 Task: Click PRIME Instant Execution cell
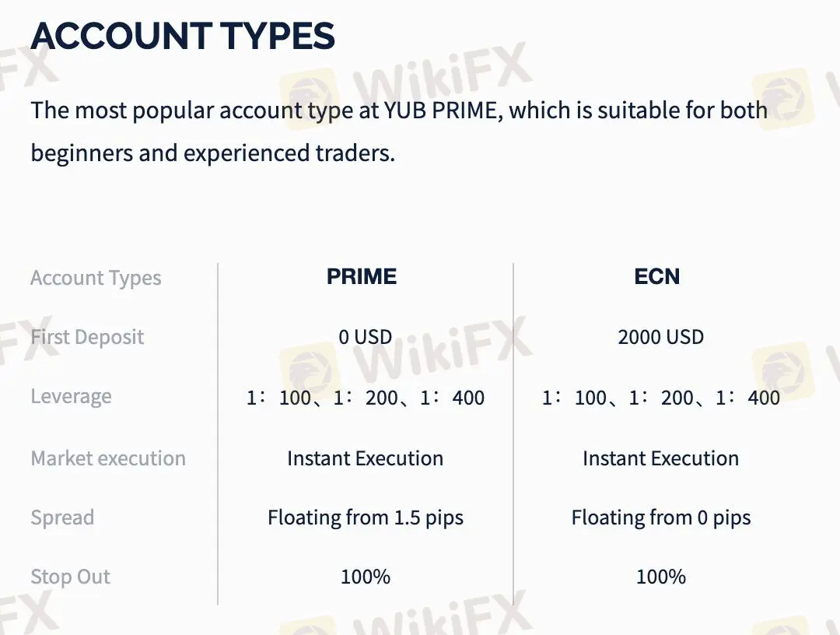click(x=366, y=458)
